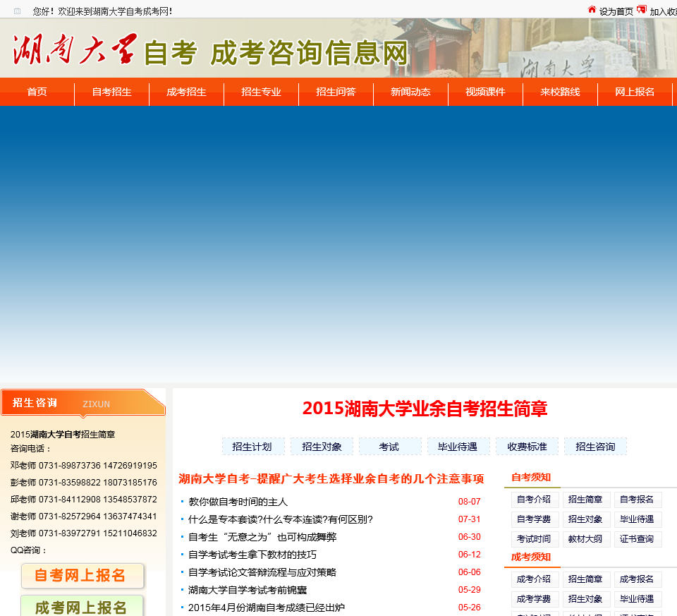Click the 2015湖南大学自考招生简章 sidebar link

pyautogui.click(x=63, y=434)
